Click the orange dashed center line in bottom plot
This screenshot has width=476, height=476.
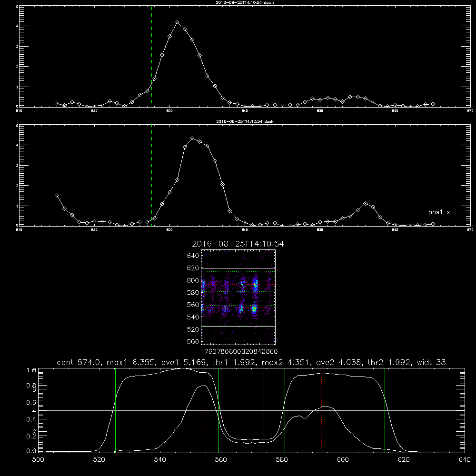[264, 410]
